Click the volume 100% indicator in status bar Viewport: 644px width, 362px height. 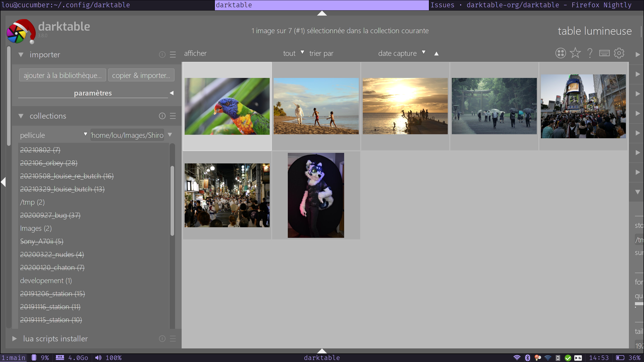pos(108,358)
